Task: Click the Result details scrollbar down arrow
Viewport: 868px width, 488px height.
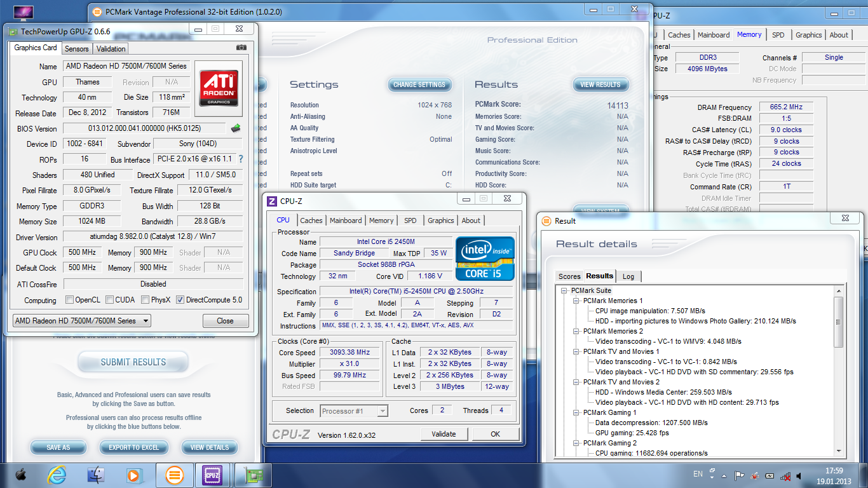Action: point(839,451)
